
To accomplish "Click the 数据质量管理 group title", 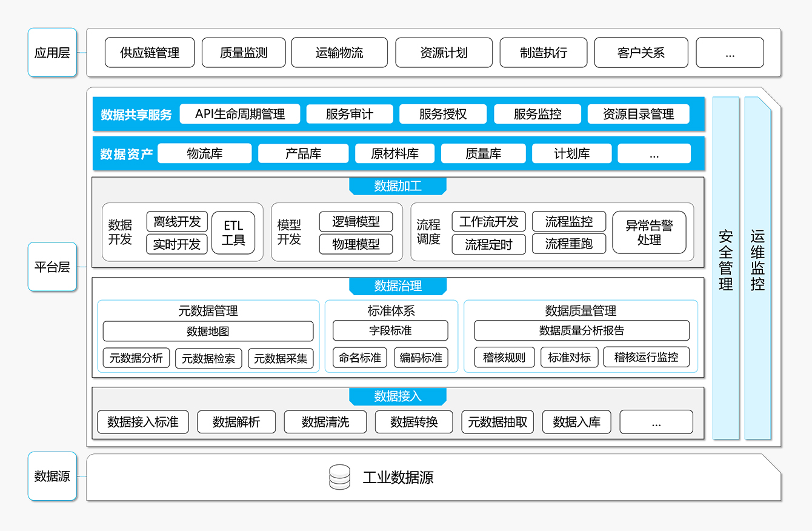I will (x=581, y=311).
